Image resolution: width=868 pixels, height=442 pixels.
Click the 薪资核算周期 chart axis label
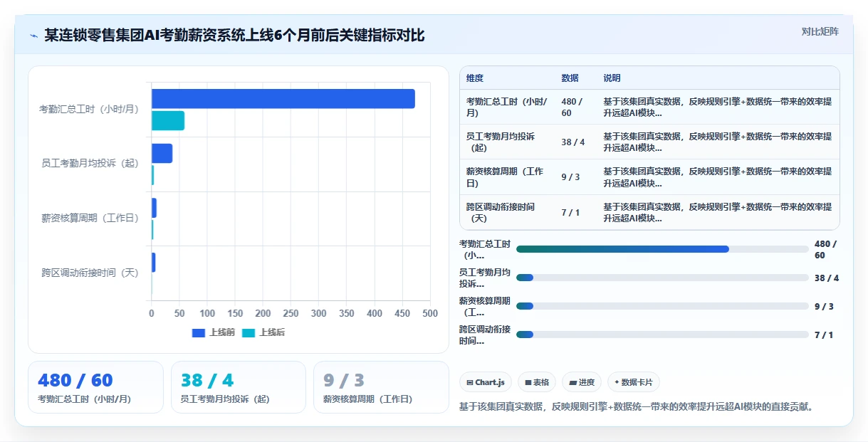(x=90, y=219)
